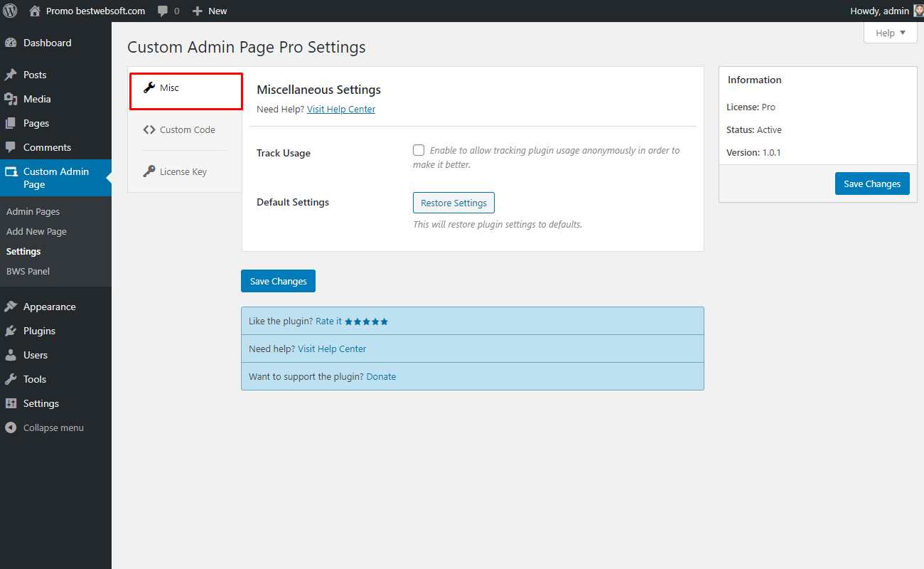Open BWS Panel submenu item
Viewport: 924px width, 569px height.
click(28, 271)
